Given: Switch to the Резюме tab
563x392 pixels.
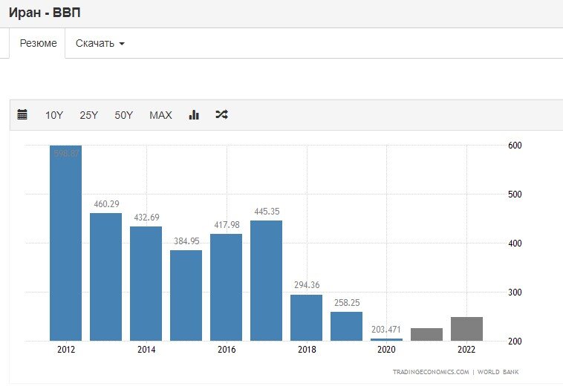Looking at the screenshot, I should 38,43.
